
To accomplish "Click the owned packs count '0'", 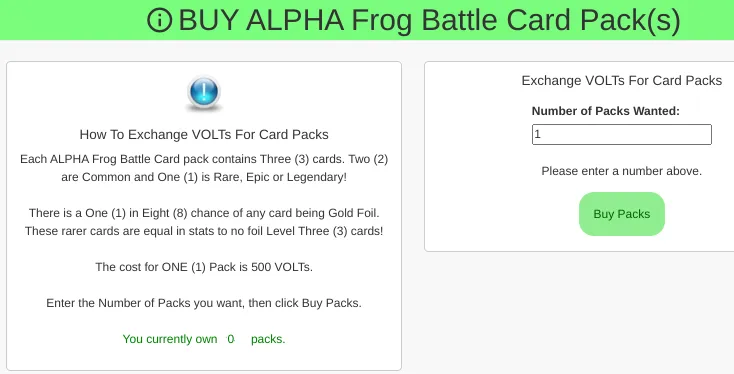I will point(231,339).
